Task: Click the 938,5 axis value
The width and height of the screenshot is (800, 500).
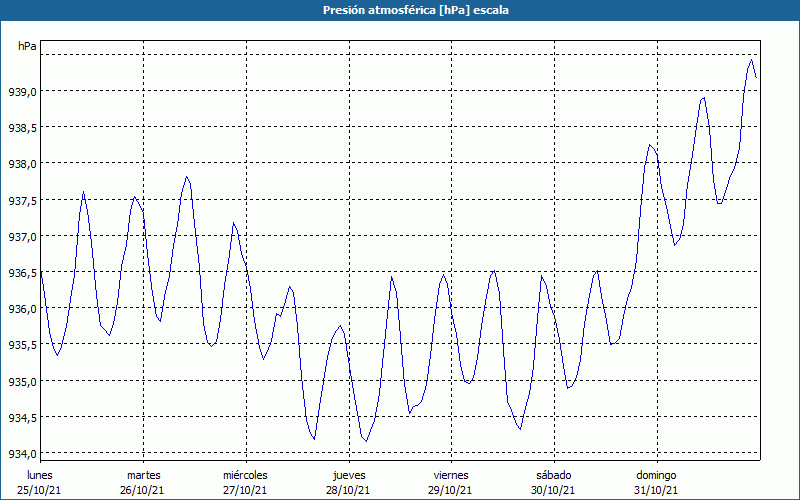Action: pos(22,128)
